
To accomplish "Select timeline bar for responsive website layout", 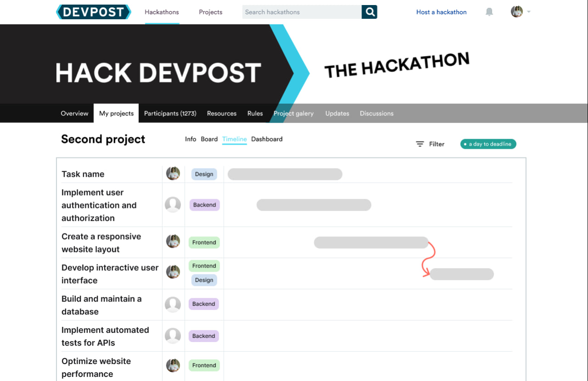I will pos(371,242).
